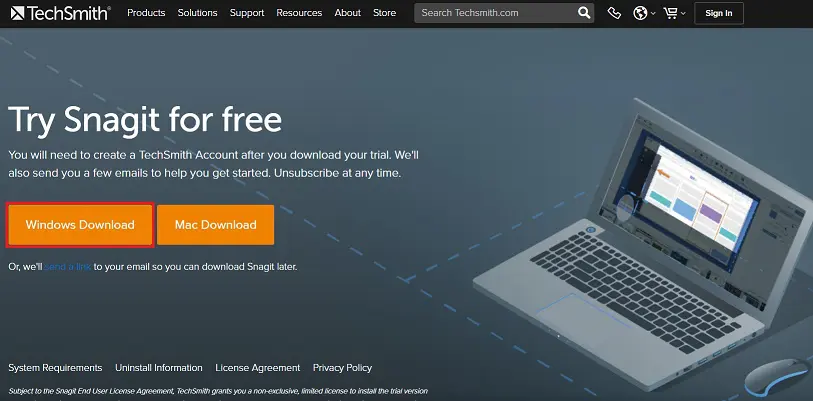Select the Support menu item

point(247,13)
